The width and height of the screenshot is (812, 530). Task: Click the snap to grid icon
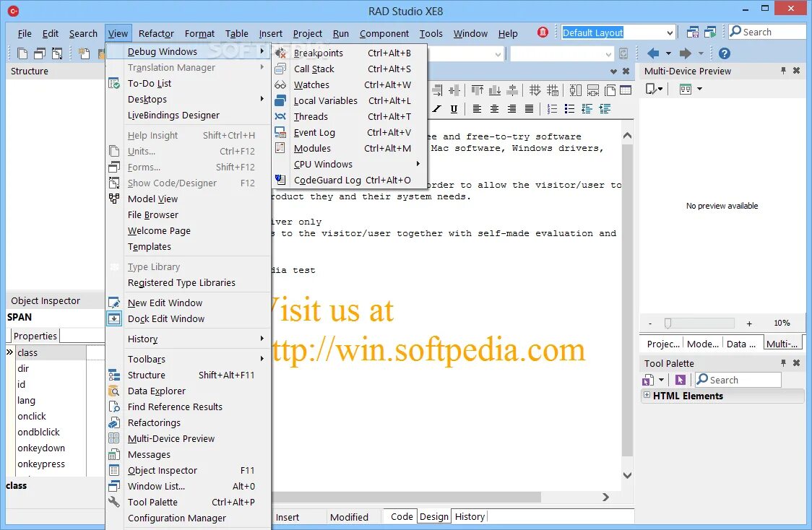click(x=535, y=90)
